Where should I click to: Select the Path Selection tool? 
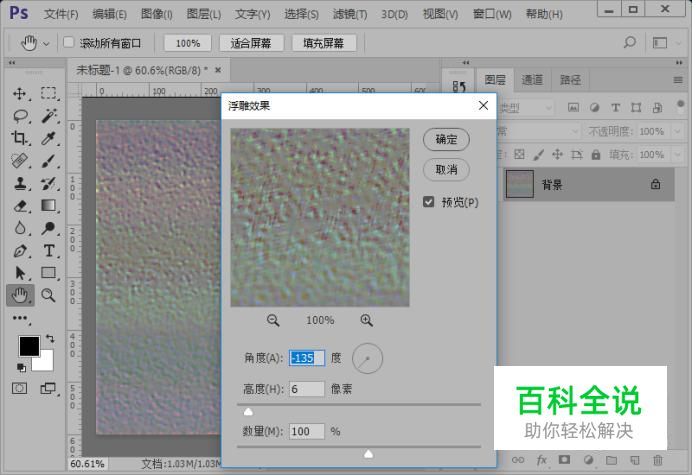point(19,273)
